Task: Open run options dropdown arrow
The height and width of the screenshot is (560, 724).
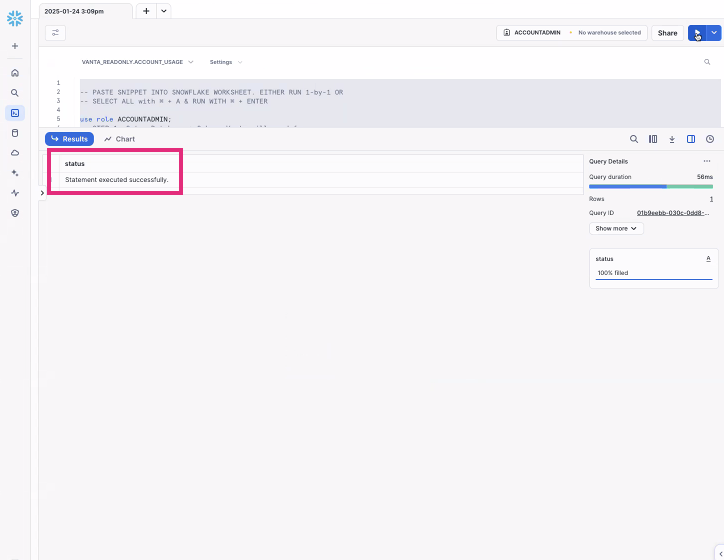Action: point(714,33)
